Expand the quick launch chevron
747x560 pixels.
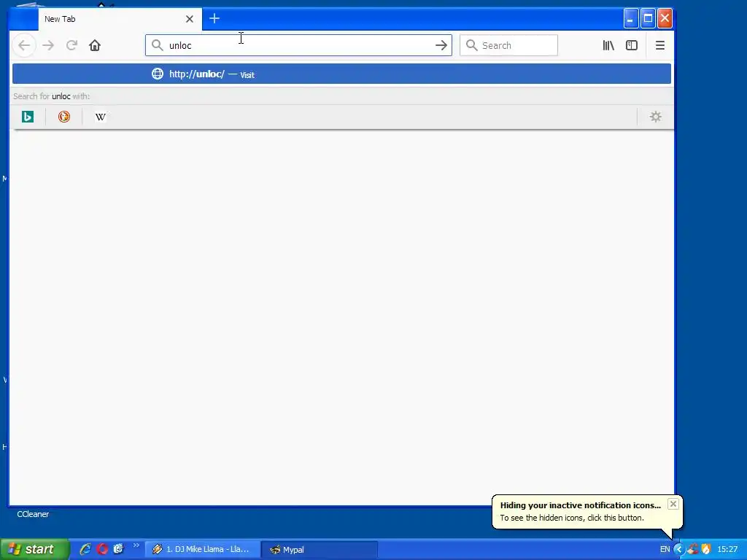click(136, 545)
